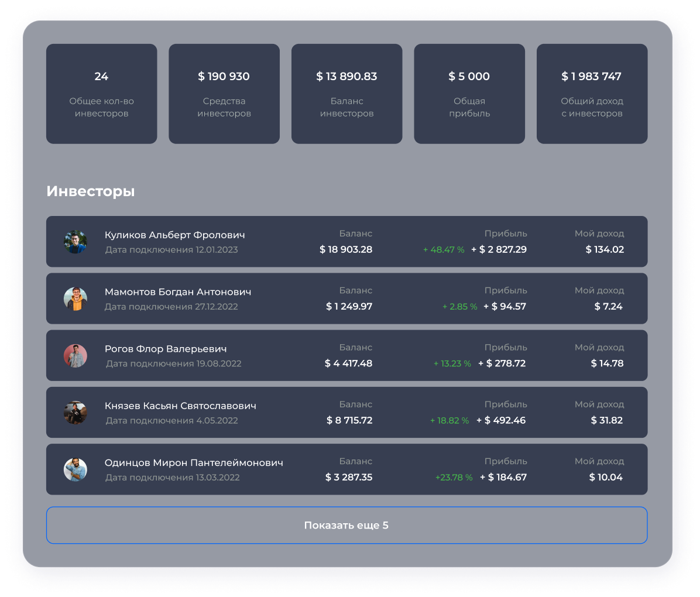Click profit percent + 13.23 %

(x=452, y=364)
